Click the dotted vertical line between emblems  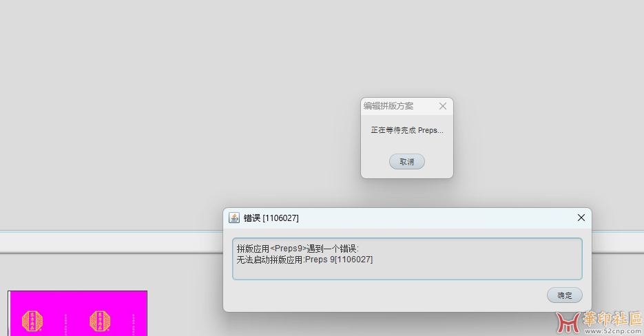(65, 324)
